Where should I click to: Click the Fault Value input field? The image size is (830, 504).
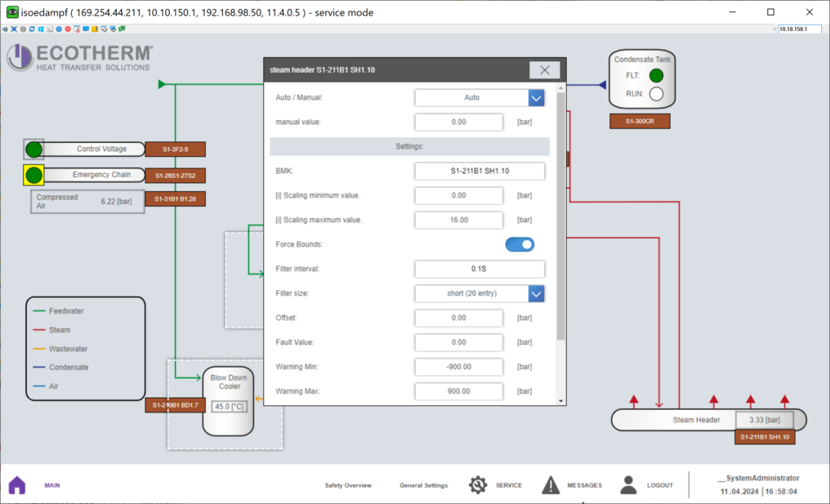pyautogui.click(x=459, y=342)
